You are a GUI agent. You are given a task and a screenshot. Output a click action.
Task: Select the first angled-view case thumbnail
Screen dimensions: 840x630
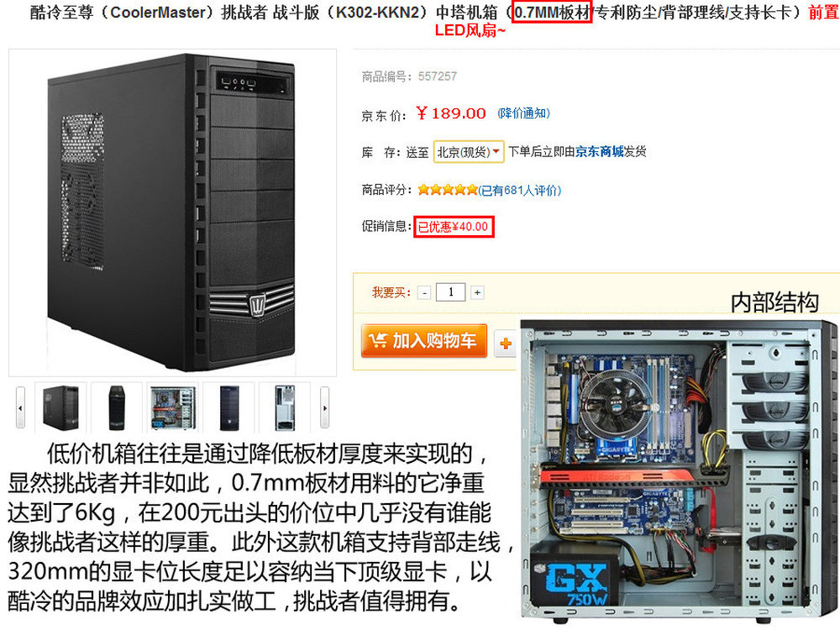tap(61, 407)
